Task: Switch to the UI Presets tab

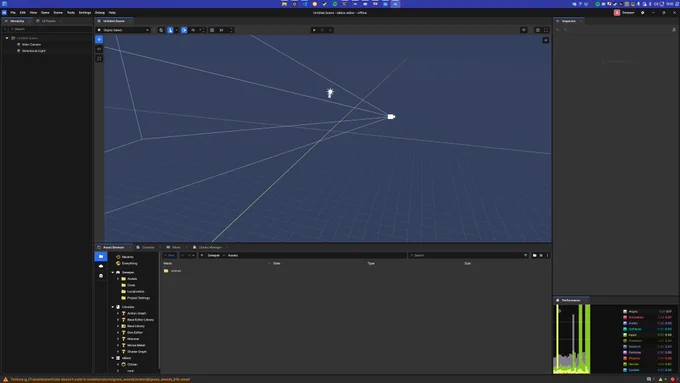Action: 49,21
